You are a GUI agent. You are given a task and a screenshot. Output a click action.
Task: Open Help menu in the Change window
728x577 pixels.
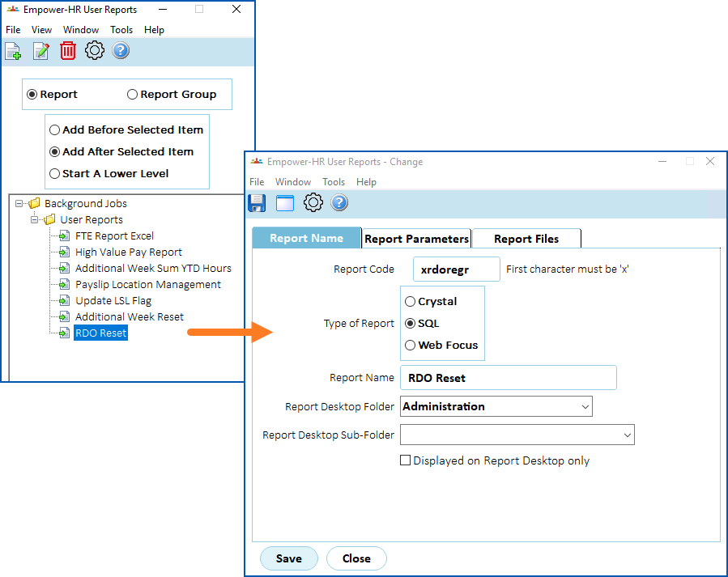coord(366,182)
